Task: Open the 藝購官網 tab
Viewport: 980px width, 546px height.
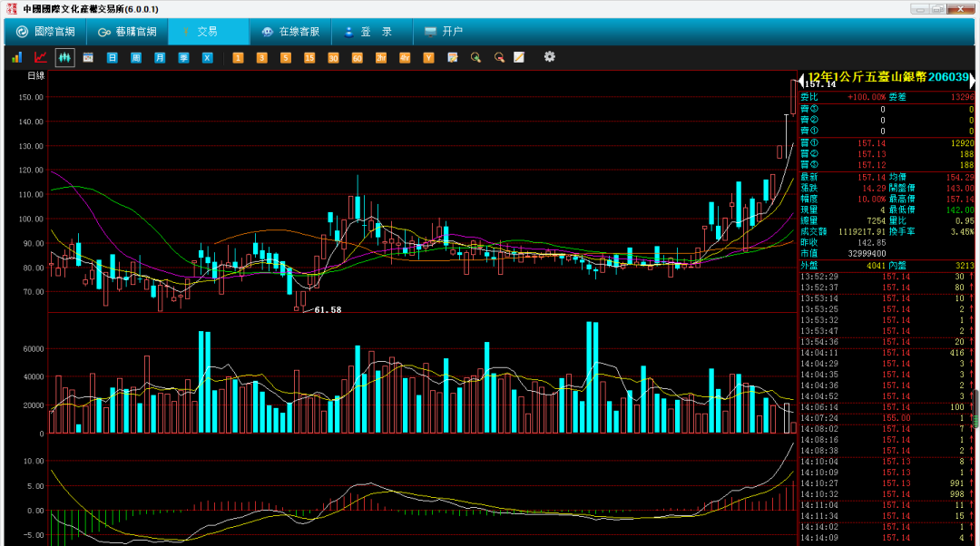Action: (x=127, y=31)
